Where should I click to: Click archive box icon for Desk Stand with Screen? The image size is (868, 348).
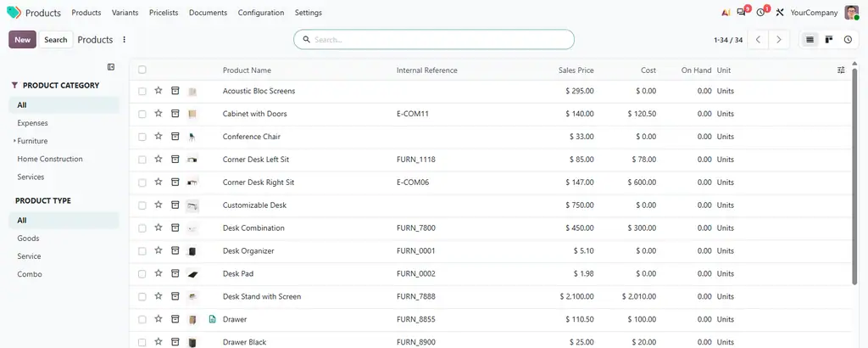click(x=175, y=296)
